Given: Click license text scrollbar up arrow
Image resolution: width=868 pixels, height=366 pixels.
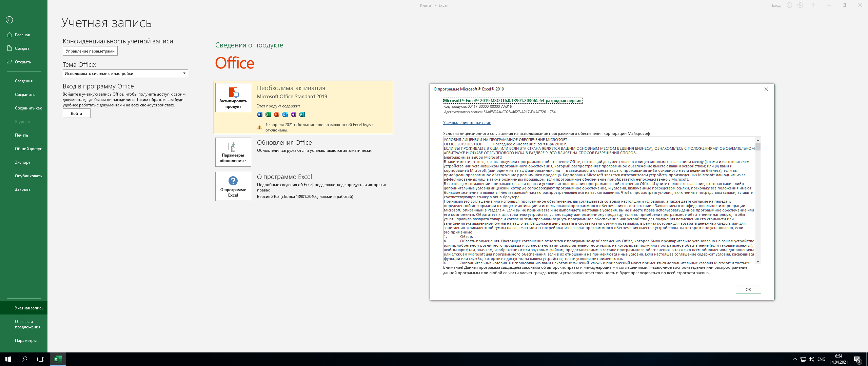Looking at the screenshot, I should pos(758,140).
